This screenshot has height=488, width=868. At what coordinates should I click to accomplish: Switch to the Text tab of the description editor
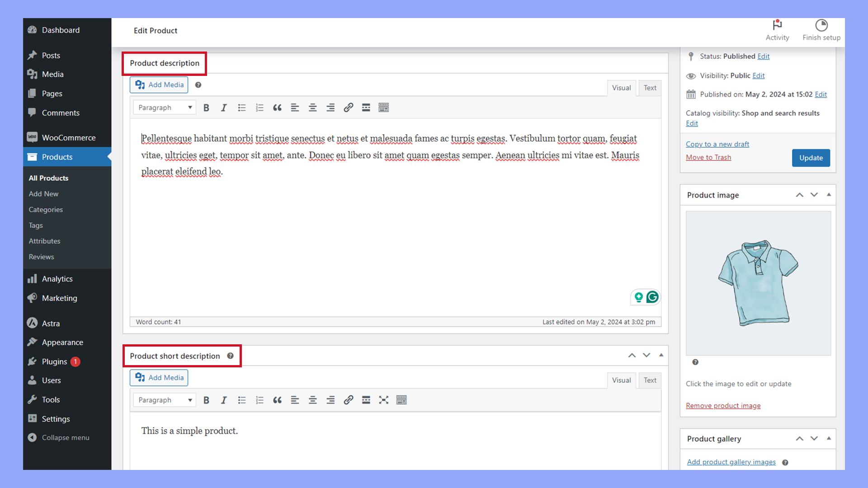[x=649, y=88]
